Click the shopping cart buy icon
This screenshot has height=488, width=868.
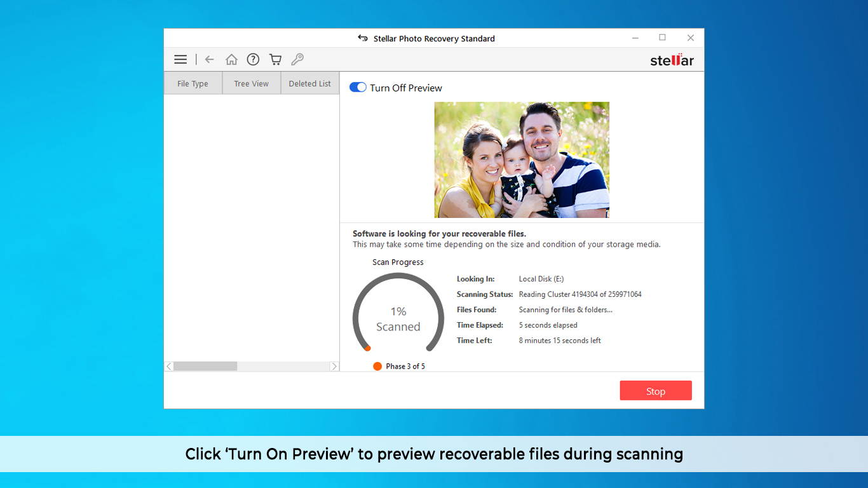[275, 60]
